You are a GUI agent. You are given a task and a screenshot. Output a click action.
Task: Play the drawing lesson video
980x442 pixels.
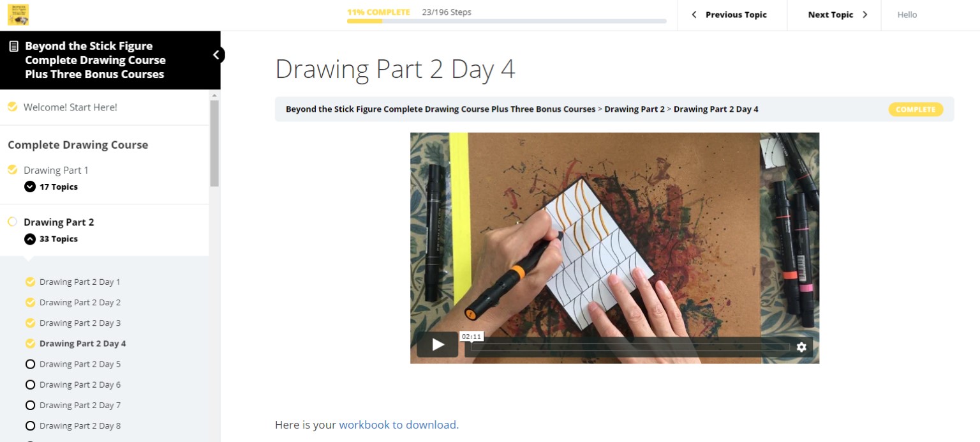(438, 345)
